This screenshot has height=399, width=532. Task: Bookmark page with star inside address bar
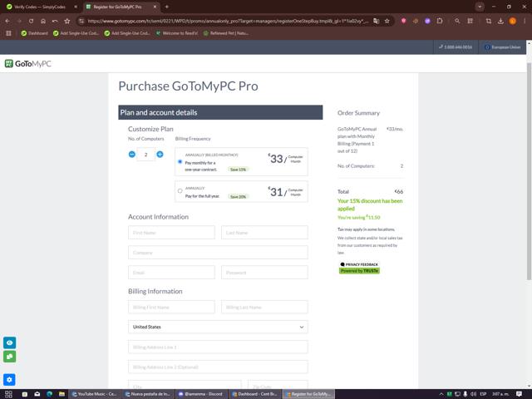click(x=387, y=21)
